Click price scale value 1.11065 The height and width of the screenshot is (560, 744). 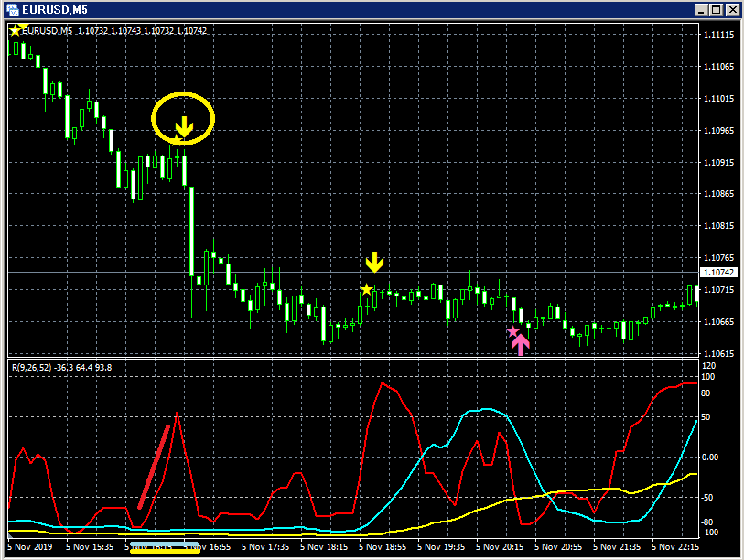pos(718,67)
